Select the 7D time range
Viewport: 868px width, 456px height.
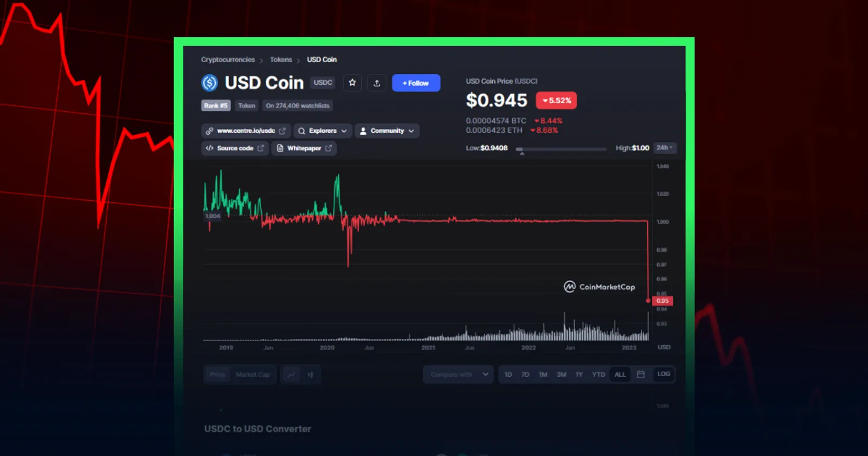pyautogui.click(x=525, y=374)
